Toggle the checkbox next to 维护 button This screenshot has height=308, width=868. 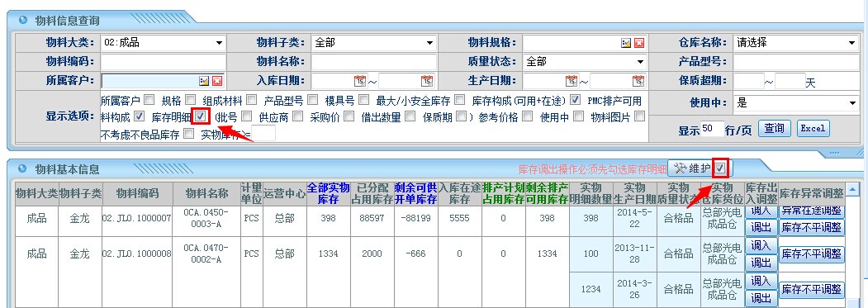point(721,168)
